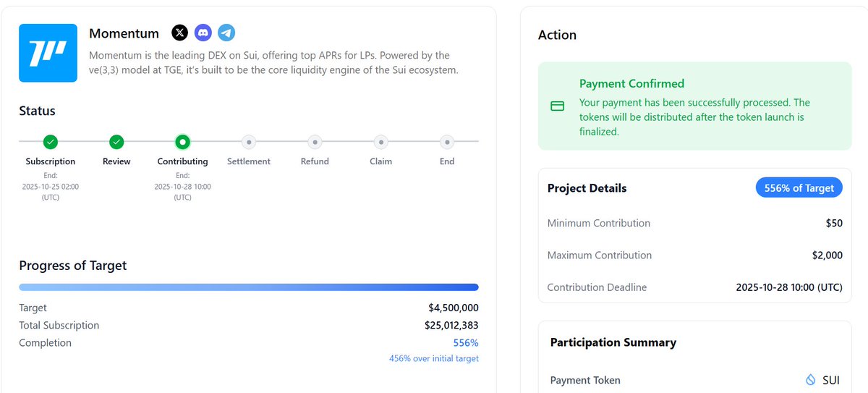Screen dimensions: 868x393
Task: Click the Progress of Target heading
Action: pyautogui.click(x=73, y=266)
